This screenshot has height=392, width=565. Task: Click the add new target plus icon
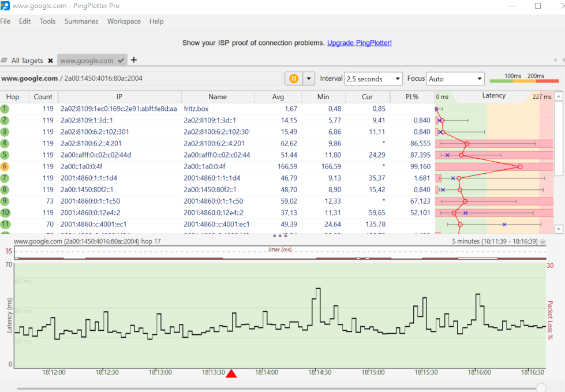pyautogui.click(x=134, y=60)
